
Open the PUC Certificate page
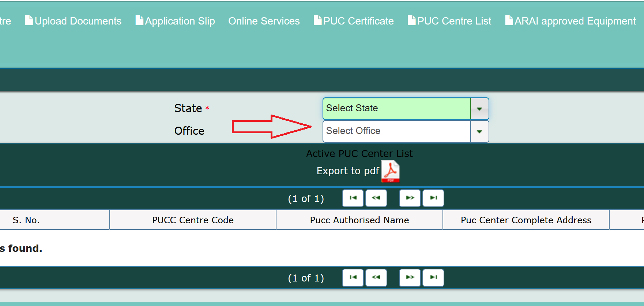click(354, 21)
